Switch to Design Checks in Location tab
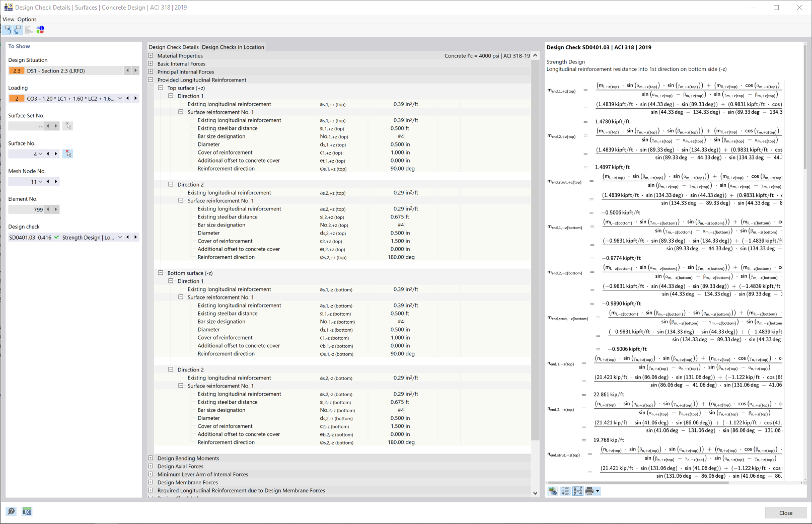Viewport: 812px width, 524px height. click(233, 47)
